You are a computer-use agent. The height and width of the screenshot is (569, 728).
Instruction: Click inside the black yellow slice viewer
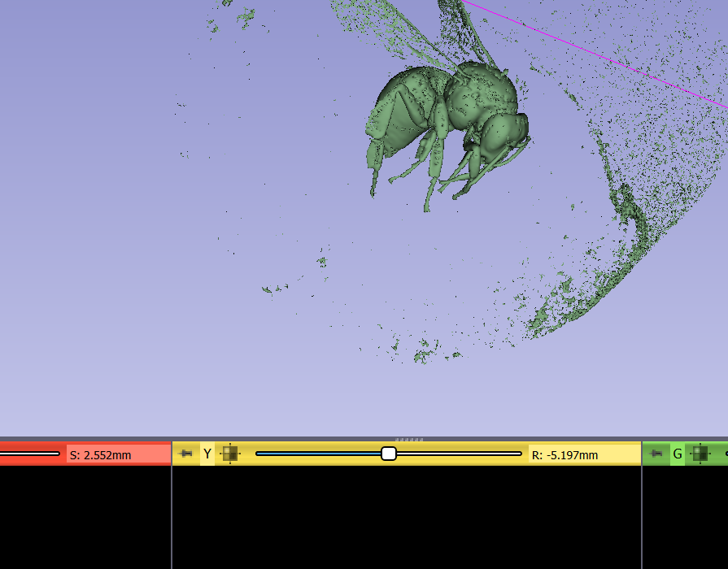[x=407, y=517]
